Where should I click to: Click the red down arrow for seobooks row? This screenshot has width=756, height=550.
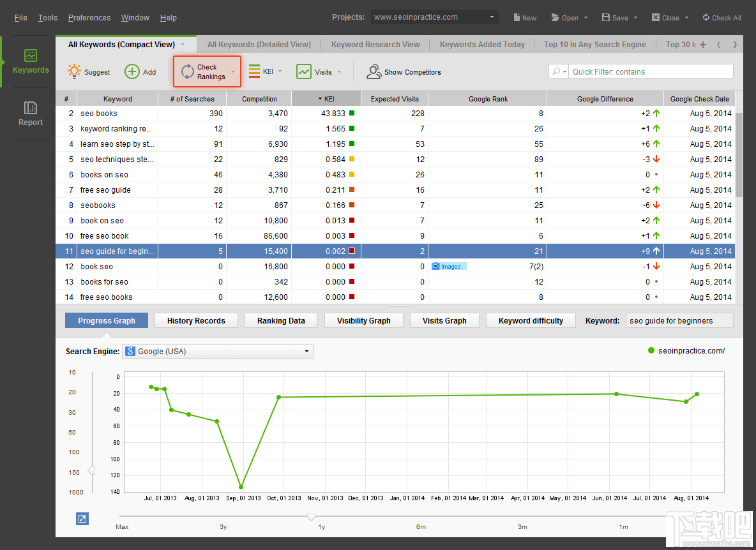pyautogui.click(x=656, y=205)
